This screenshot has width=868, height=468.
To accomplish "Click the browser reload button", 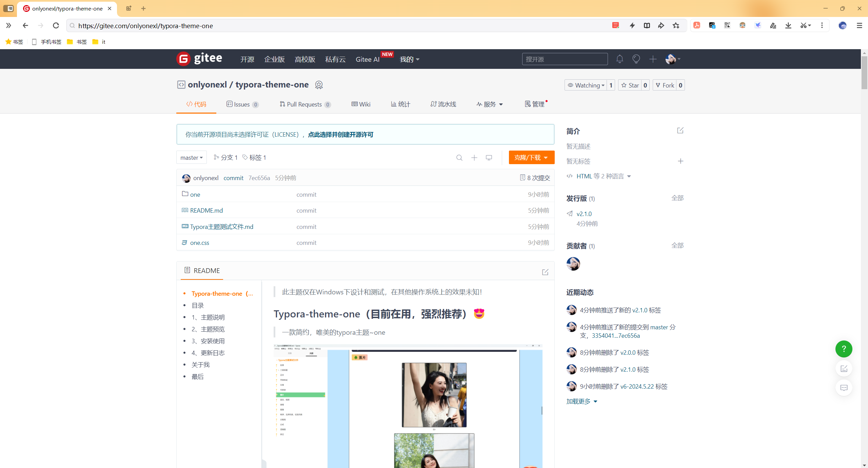I will pyautogui.click(x=56, y=25).
